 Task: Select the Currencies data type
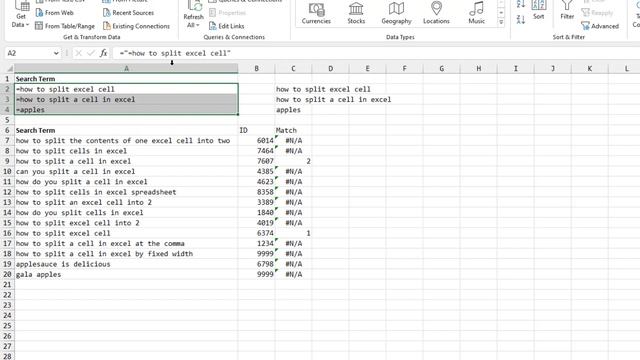316,13
